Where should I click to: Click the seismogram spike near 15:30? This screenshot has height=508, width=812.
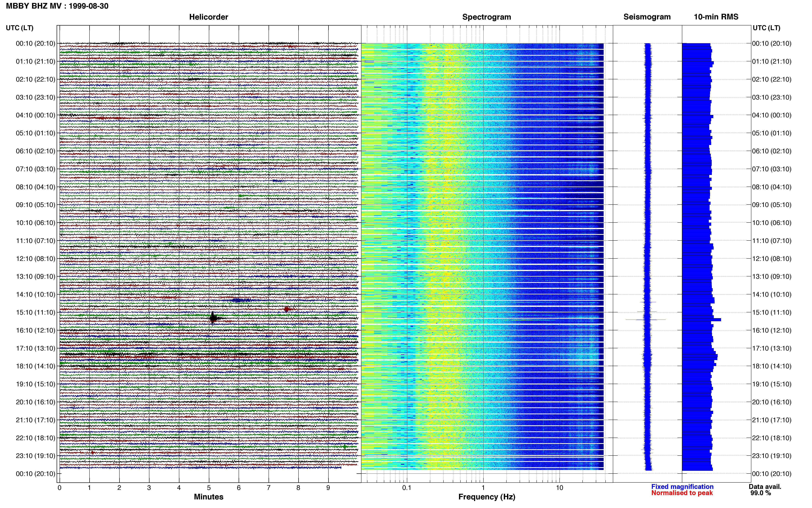[x=645, y=319]
